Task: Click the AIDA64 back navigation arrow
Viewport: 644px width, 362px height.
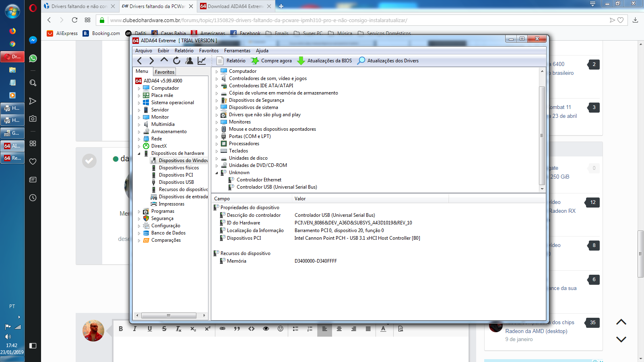Action: click(139, 61)
